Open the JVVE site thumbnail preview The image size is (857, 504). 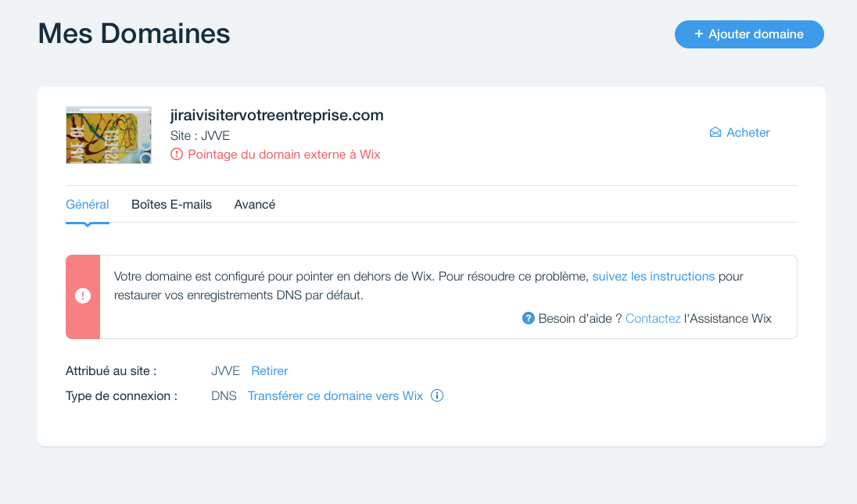pyautogui.click(x=109, y=135)
